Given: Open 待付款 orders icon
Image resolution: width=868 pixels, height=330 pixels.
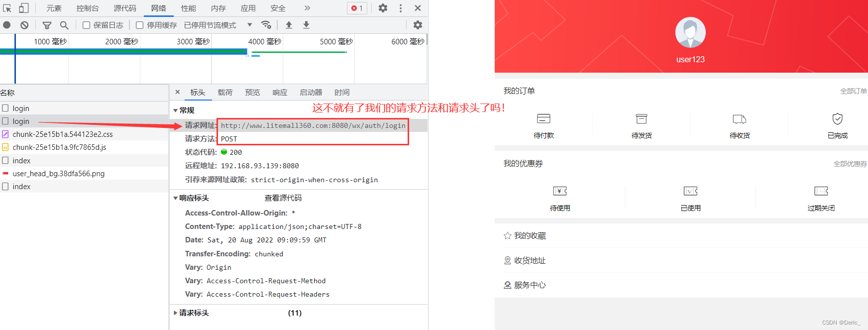Looking at the screenshot, I should 543,119.
